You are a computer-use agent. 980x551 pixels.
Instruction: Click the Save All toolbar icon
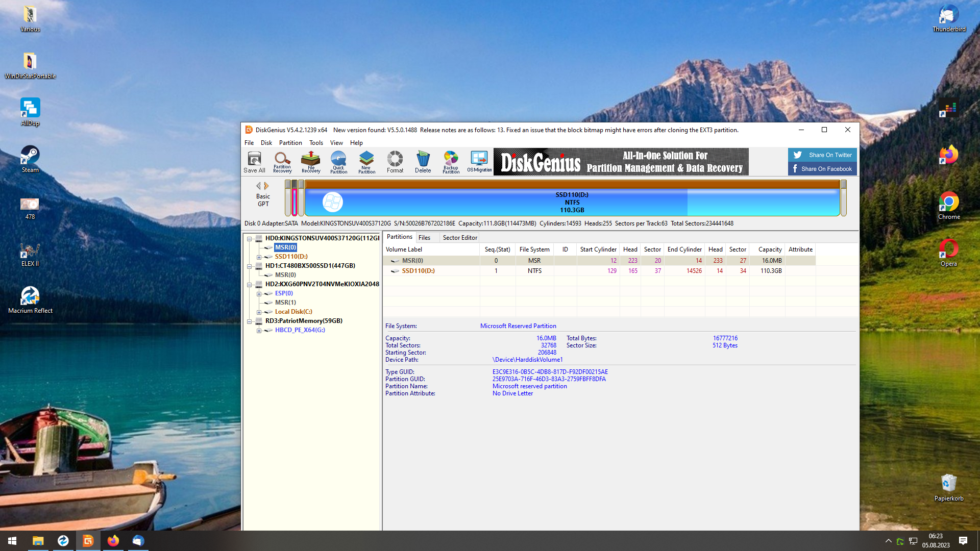254,162
